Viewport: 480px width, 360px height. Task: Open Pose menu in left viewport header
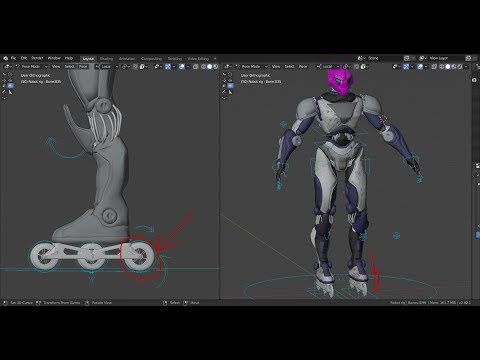(x=83, y=67)
